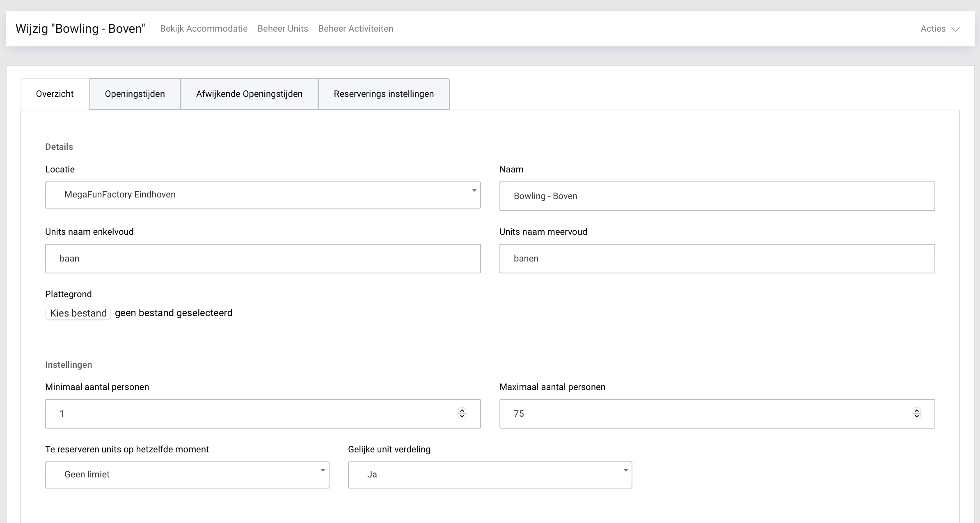Click the Maximaal aantal personen field
The width and height of the screenshot is (980, 523).
[706, 414]
